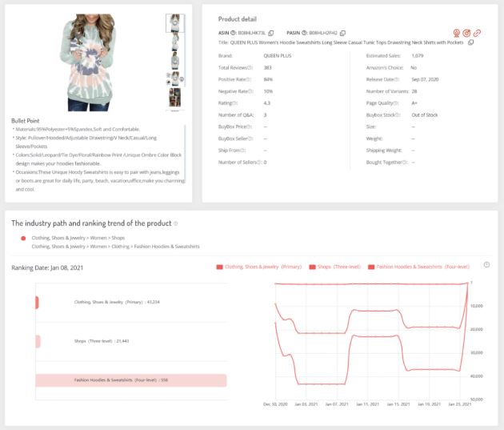Click the Jan 15, 2021 axis label
Viewport: 504px width, 430px height.
(x=398, y=404)
